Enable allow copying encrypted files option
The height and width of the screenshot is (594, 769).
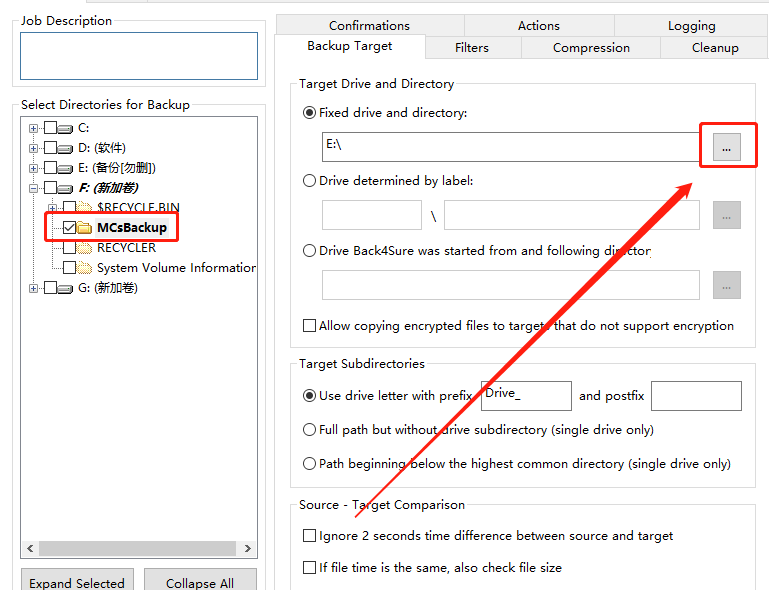(x=309, y=326)
